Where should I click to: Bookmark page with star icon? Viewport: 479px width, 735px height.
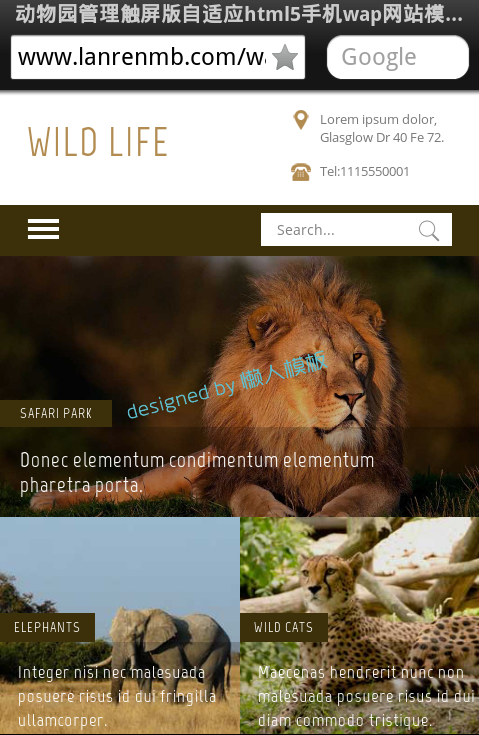pos(285,57)
